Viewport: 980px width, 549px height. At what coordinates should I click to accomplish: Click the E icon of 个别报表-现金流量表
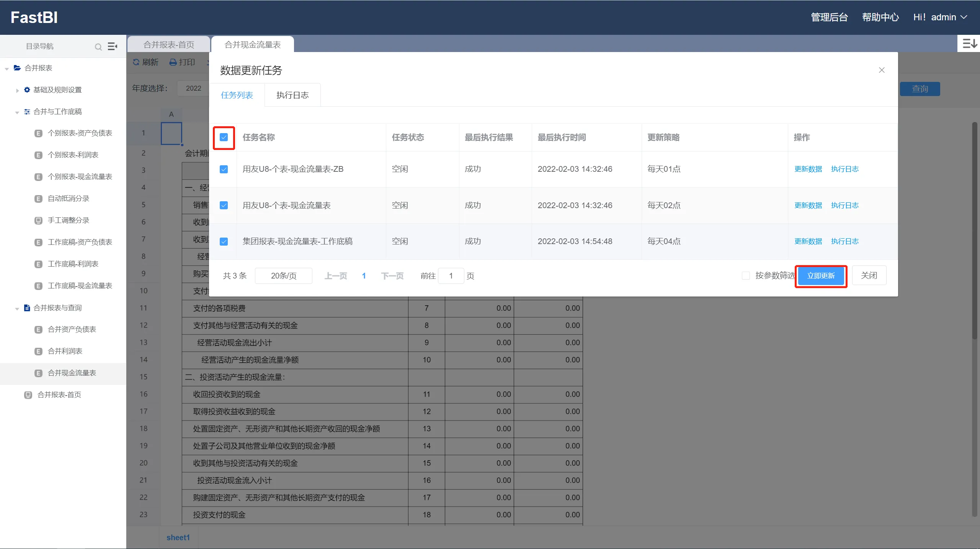point(38,177)
